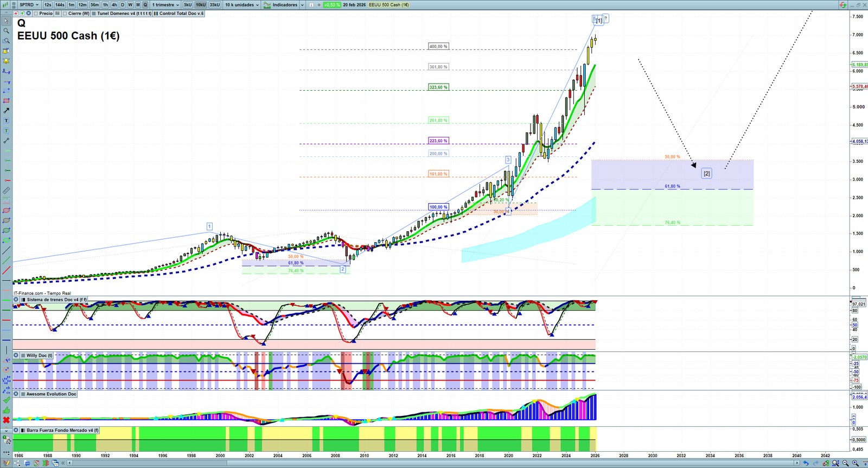Open the comment bubble icon in bottom bar
This screenshot has height=468, width=868.
27,463
